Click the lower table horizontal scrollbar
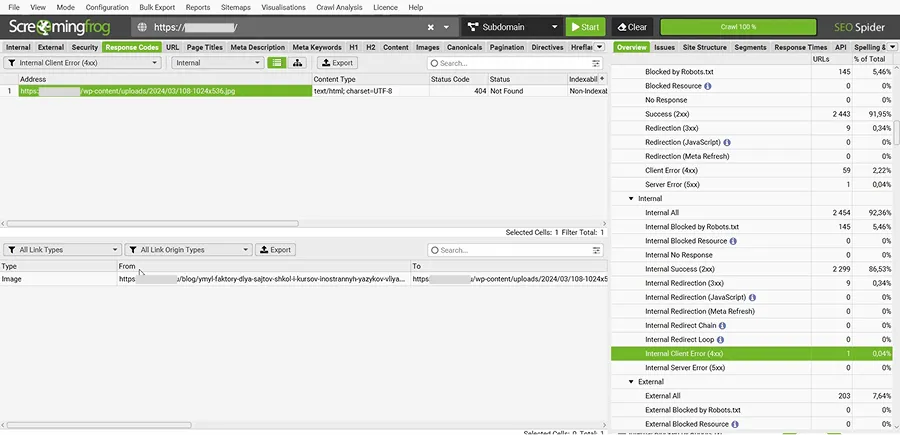Screen dimensions: 900x435 pyautogui.click(x=99, y=425)
